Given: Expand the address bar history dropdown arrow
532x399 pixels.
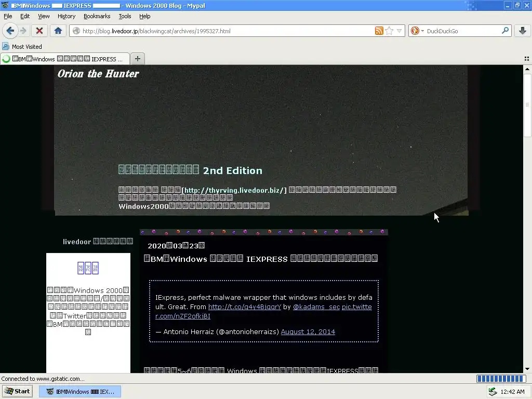Looking at the screenshot, I should [400, 31].
